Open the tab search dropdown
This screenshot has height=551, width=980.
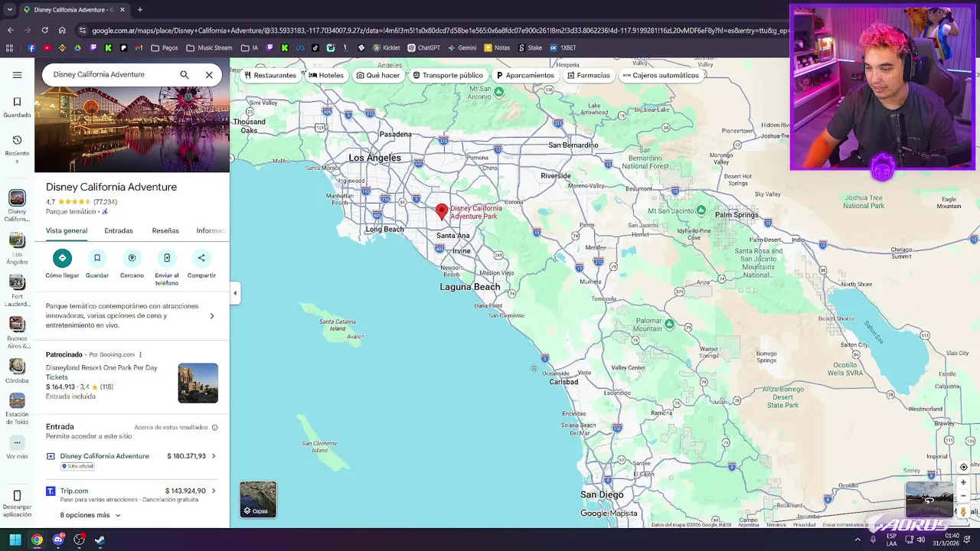click(x=9, y=10)
